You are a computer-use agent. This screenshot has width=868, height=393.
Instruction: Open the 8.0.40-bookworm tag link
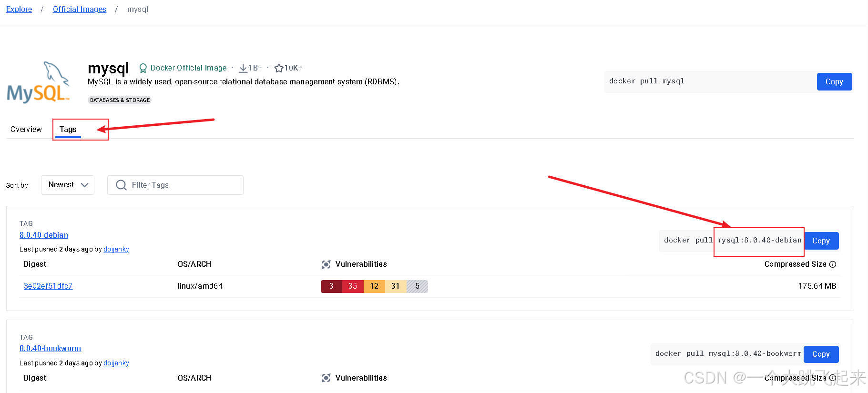pos(50,348)
